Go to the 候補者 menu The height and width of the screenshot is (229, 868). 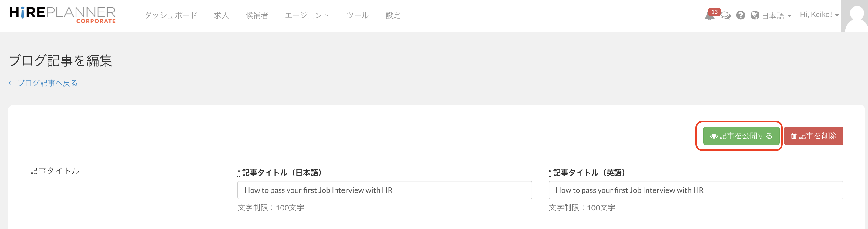(x=257, y=15)
